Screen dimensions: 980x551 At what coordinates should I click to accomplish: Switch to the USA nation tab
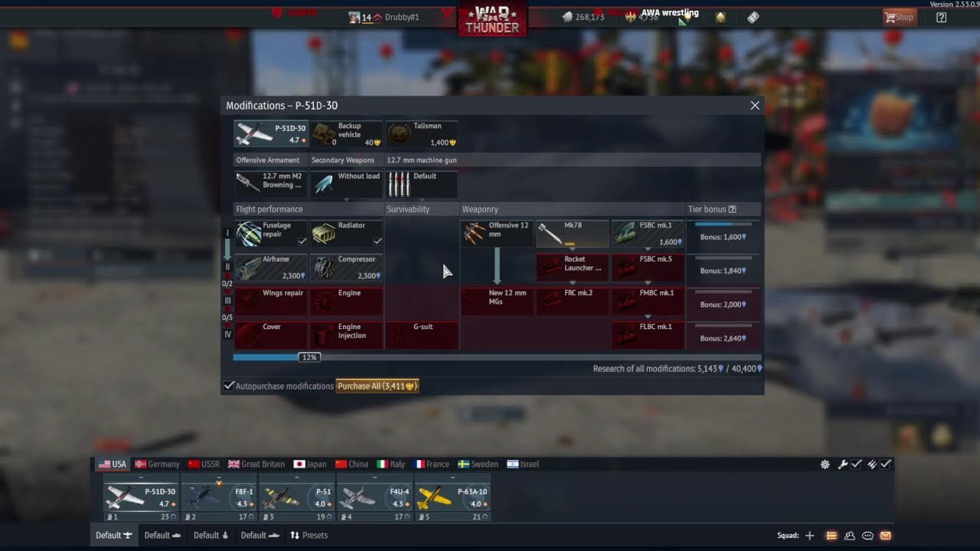pyautogui.click(x=113, y=464)
